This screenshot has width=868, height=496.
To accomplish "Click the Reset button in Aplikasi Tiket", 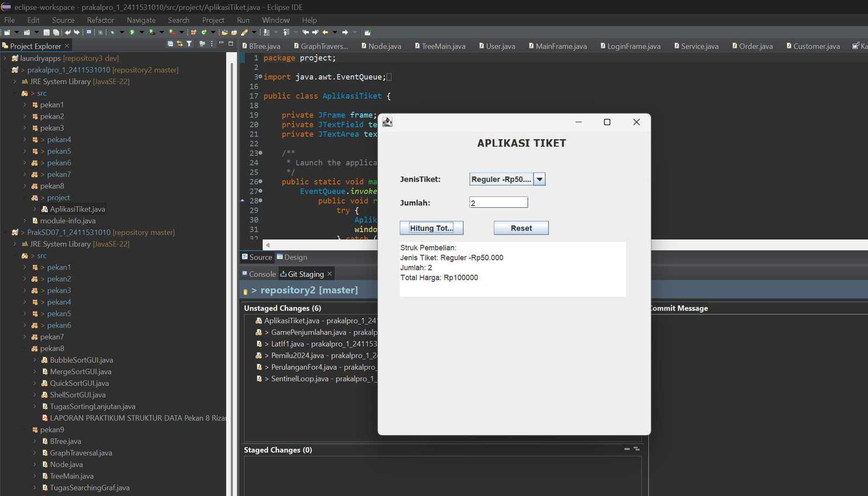I will click(x=521, y=228).
